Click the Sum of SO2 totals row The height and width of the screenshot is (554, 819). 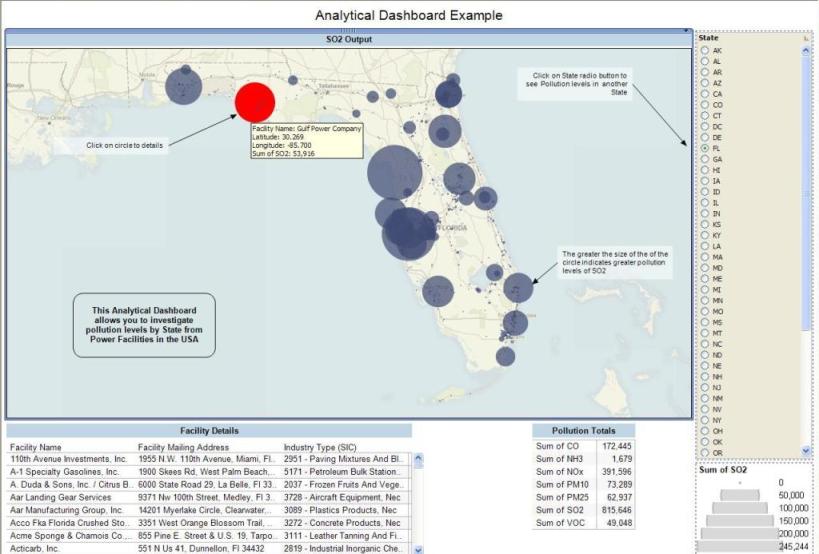pyautogui.click(x=583, y=510)
